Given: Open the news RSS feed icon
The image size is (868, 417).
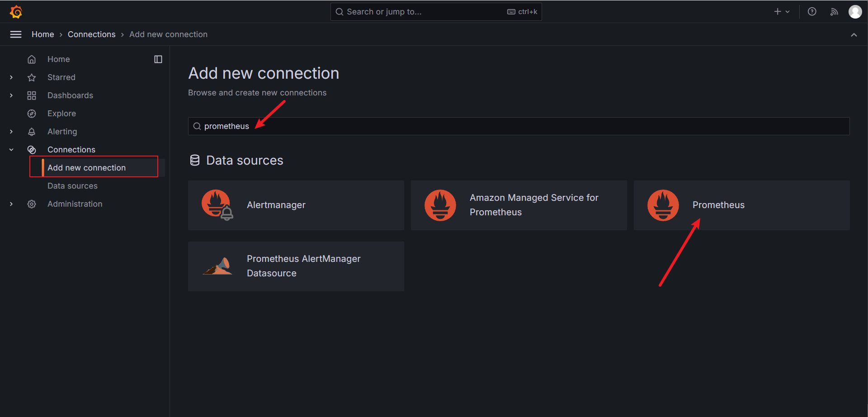Looking at the screenshot, I should [834, 12].
